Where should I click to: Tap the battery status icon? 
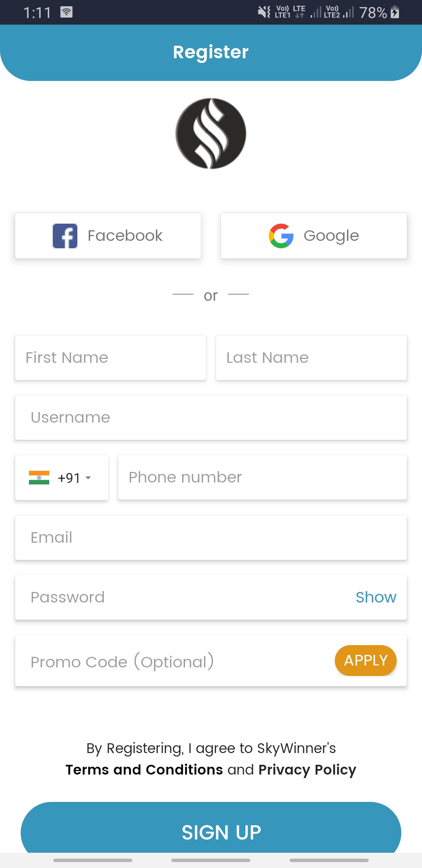395,13
